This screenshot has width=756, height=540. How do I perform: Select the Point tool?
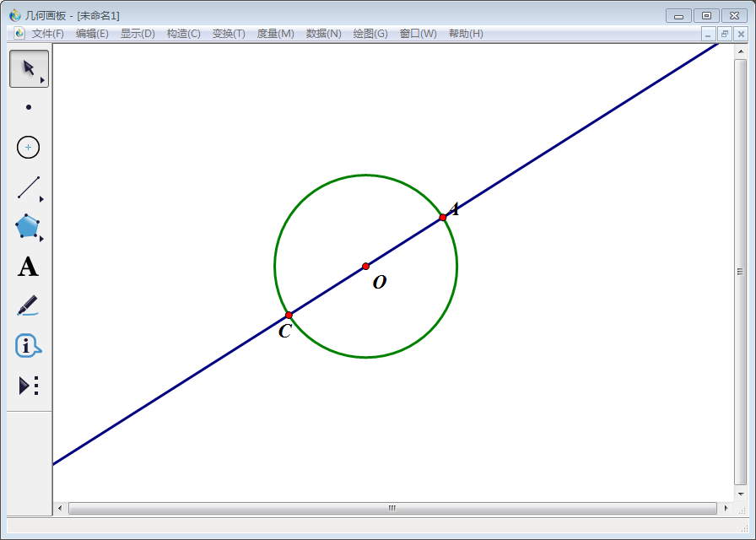[29, 107]
